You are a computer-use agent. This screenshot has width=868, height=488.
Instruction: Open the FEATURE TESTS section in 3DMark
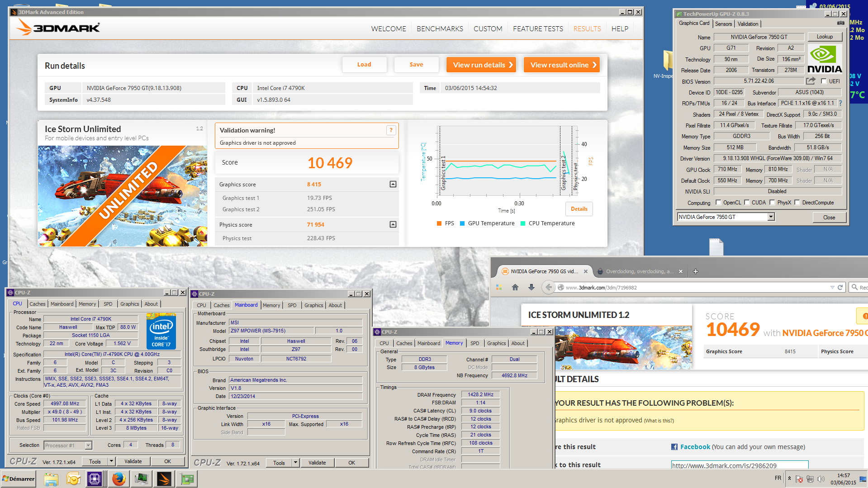coord(538,28)
